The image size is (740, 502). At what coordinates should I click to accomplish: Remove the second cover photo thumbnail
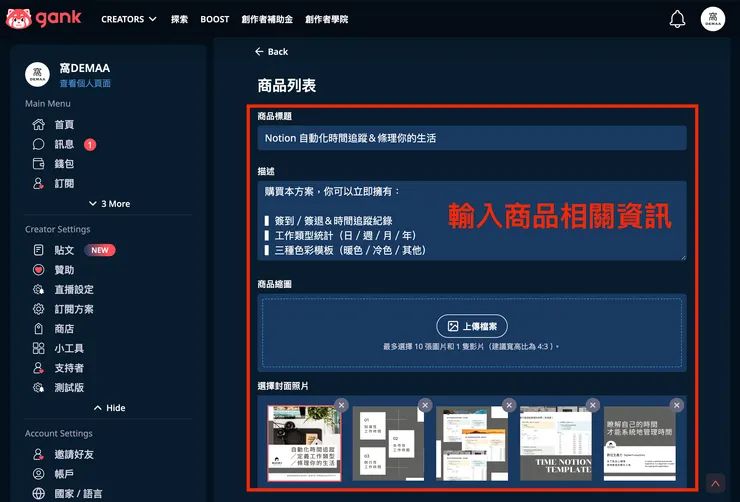(425, 405)
